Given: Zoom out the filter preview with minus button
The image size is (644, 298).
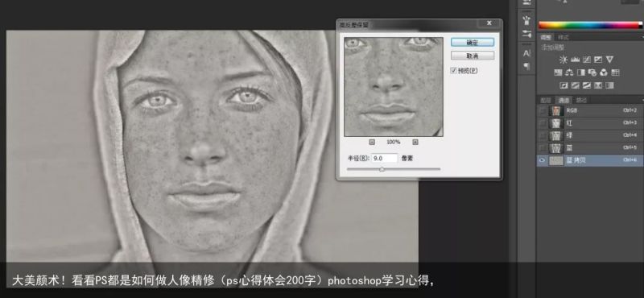Looking at the screenshot, I should click(x=372, y=142).
